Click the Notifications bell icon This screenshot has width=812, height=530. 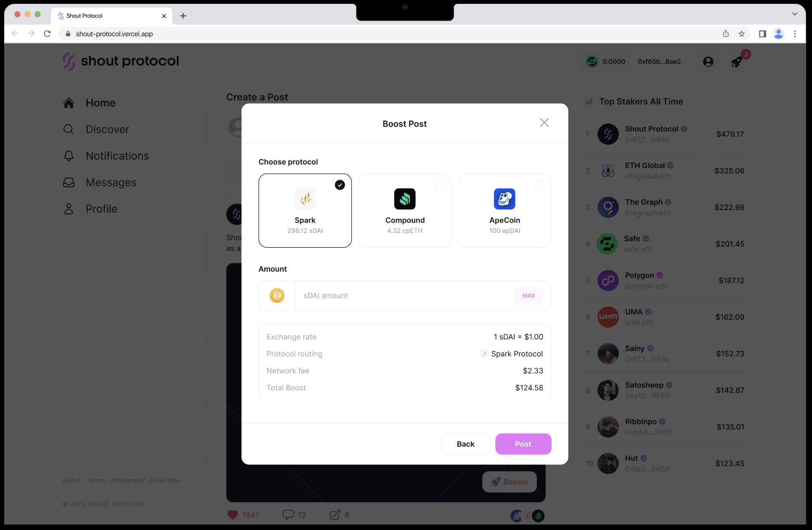click(x=69, y=155)
